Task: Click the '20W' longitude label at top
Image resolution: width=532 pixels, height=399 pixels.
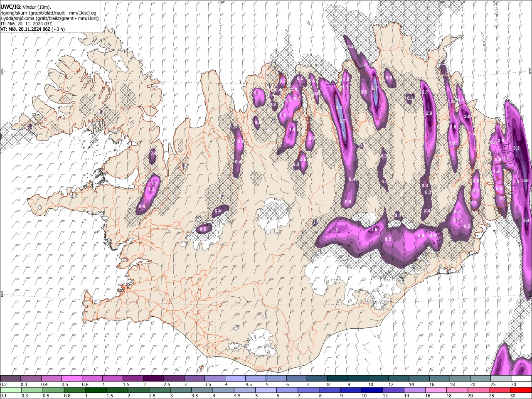Action: pyautogui.click(x=221, y=2)
